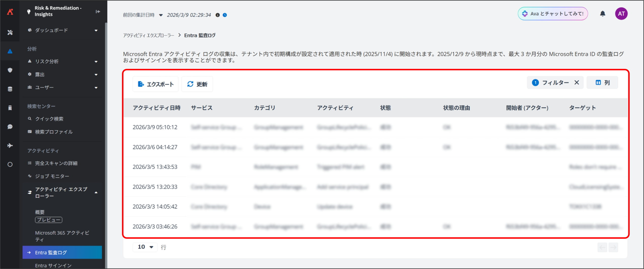Open Entra サインイン in sidebar
This screenshot has width=644, height=269.
pyautogui.click(x=53, y=265)
